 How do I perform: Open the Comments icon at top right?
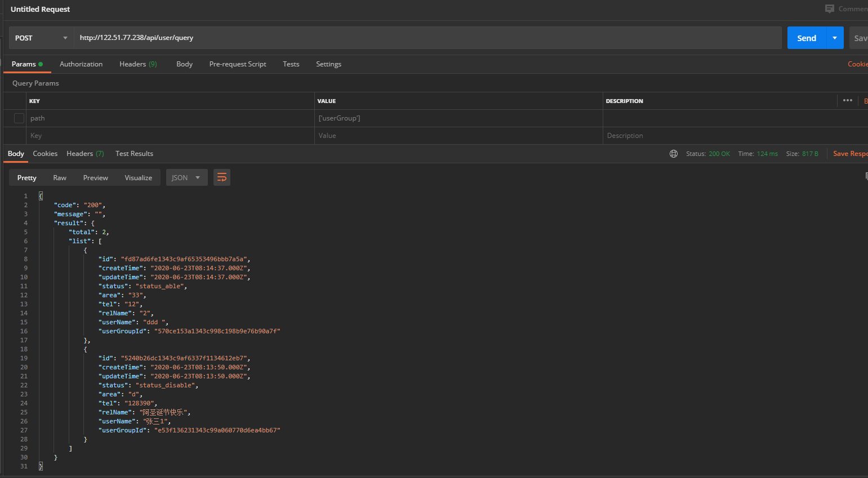pyautogui.click(x=830, y=9)
